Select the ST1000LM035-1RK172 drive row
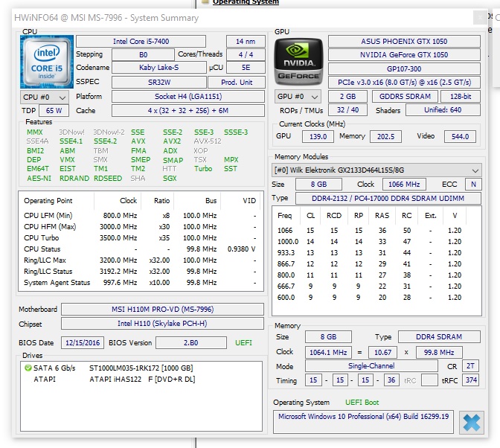The width and height of the screenshot is (500, 448). coord(141,368)
